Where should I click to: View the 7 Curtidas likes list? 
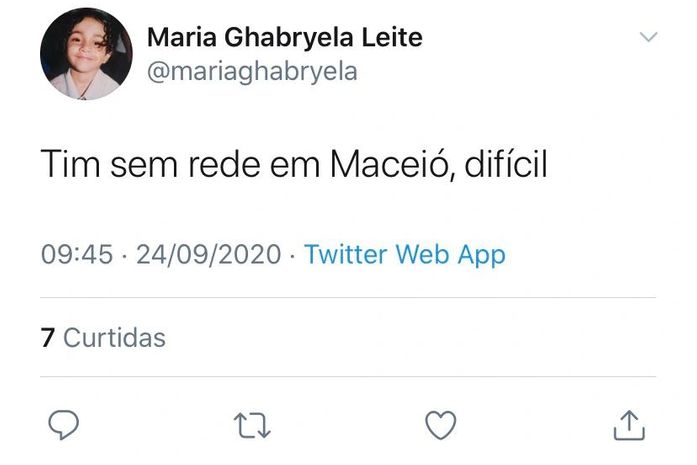[x=103, y=338]
